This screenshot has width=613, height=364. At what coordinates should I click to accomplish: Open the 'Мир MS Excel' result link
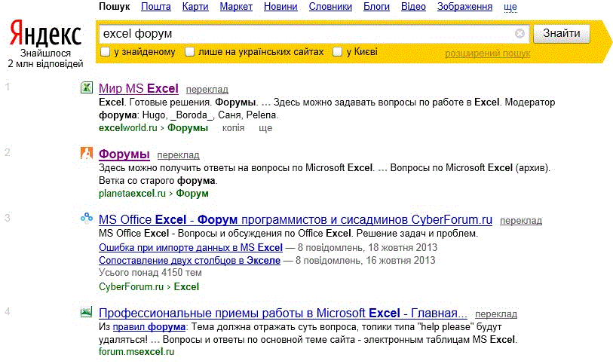tap(139, 88)
